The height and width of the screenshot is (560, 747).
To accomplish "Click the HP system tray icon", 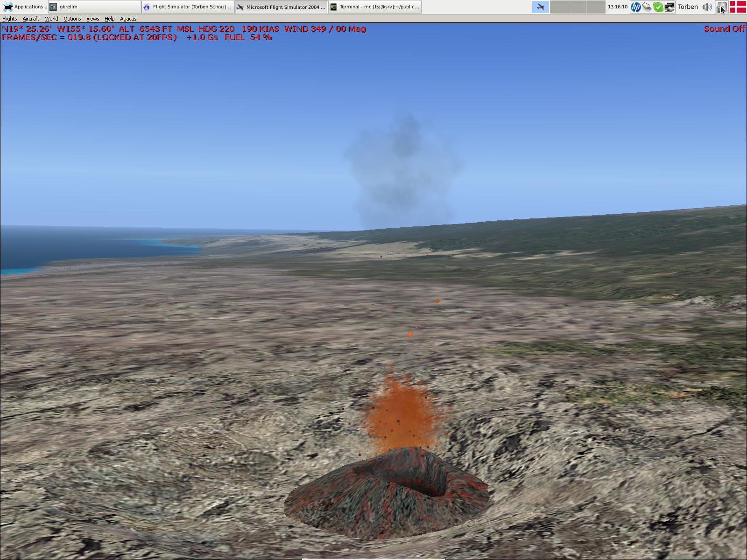I will click(635, 7).
